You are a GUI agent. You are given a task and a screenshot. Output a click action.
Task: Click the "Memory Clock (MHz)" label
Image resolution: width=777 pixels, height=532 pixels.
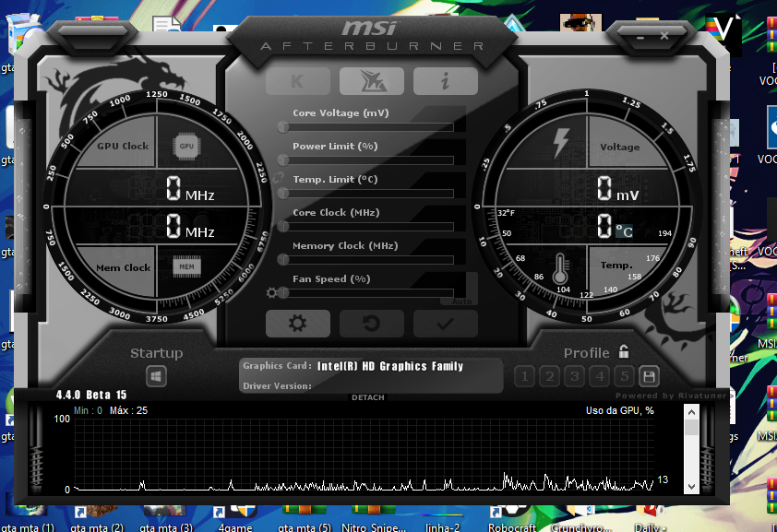point(345,246)
